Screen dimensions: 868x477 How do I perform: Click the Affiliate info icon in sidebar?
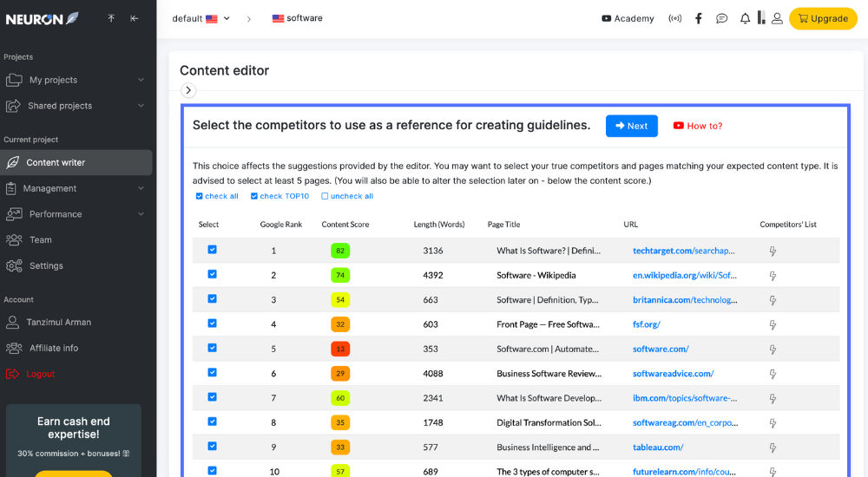pos(14,348)
